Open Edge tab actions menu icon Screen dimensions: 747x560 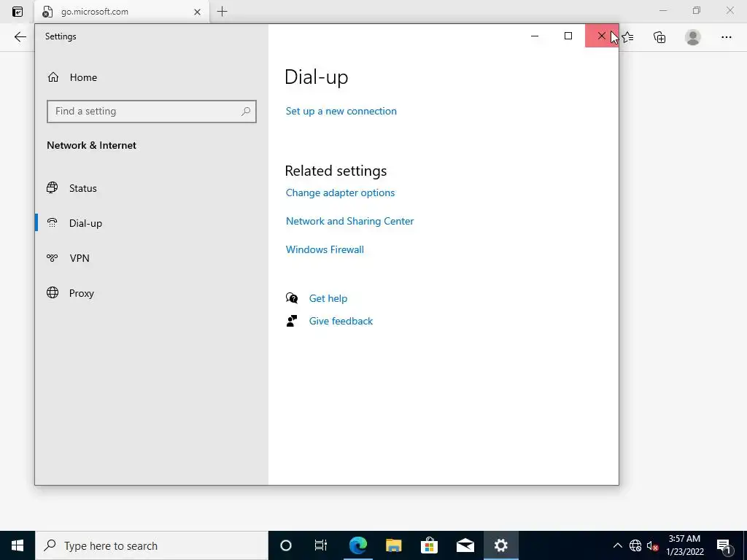18,12
